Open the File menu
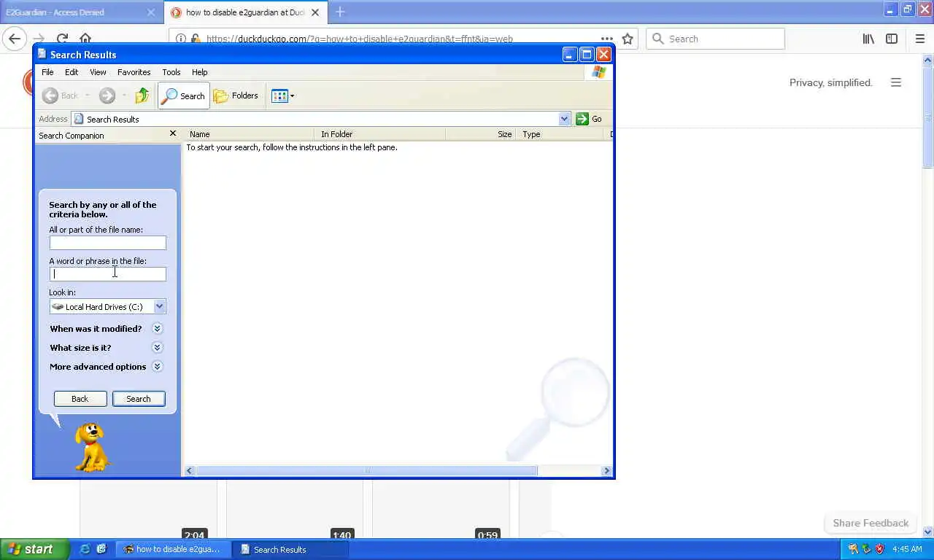 (x=47, y=72)
